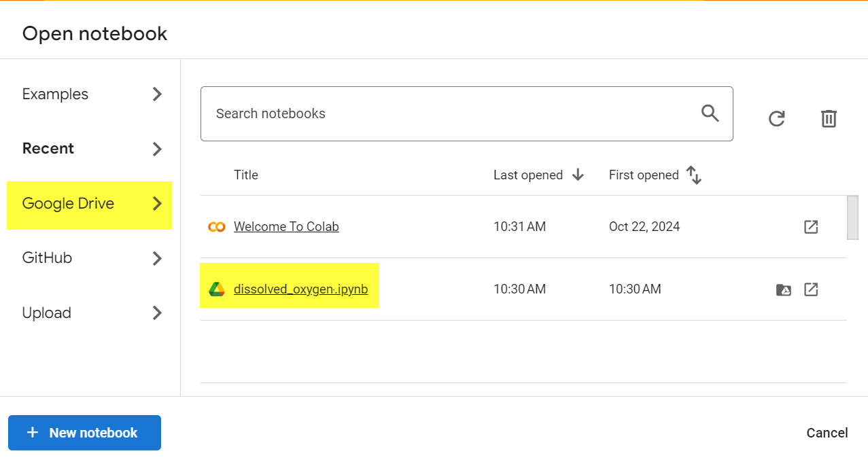Click the Colab logo beside Welcome To Colab
The width and height of the screenshot is (868, 464).
216,227
